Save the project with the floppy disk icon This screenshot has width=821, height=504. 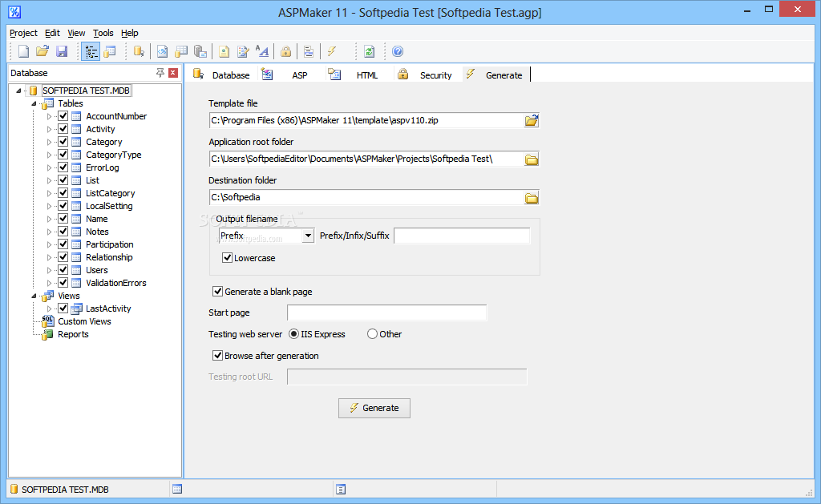[62, 51]
